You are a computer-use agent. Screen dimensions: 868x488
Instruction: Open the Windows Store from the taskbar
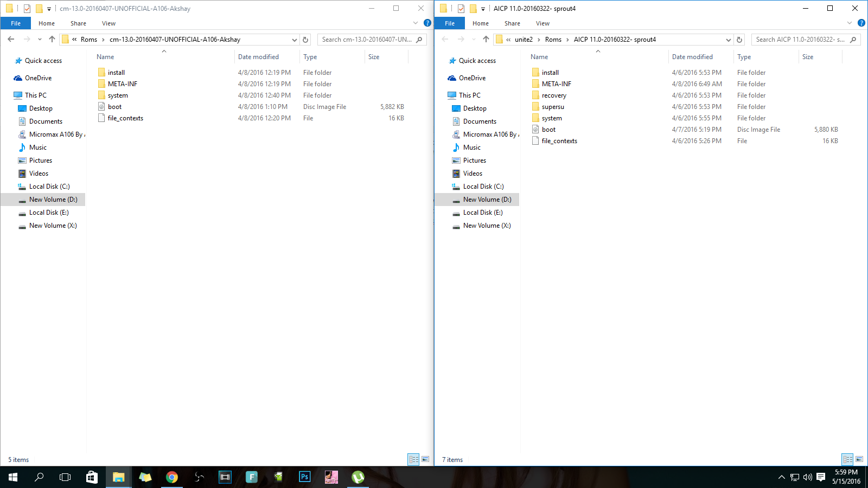92,477
